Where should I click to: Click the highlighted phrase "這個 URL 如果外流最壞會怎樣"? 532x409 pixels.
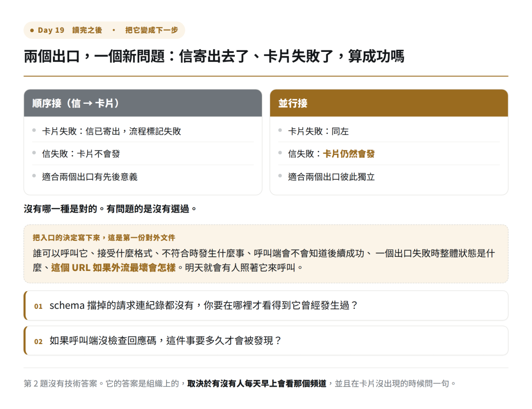[114, 268]
